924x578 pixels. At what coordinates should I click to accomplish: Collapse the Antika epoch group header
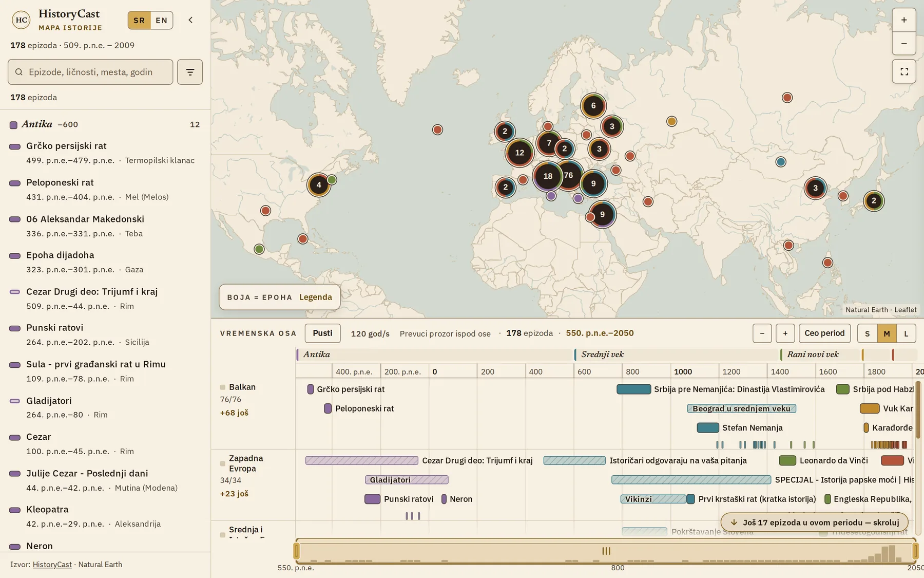(x=105, y=124)
